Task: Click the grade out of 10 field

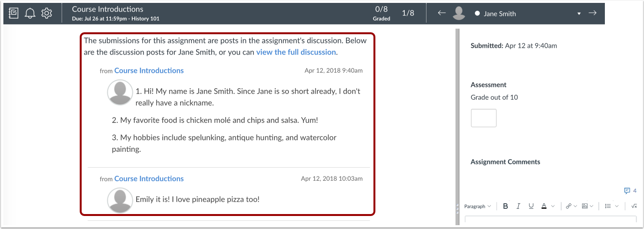Action: pyautogui.click(x=484, y=118)
